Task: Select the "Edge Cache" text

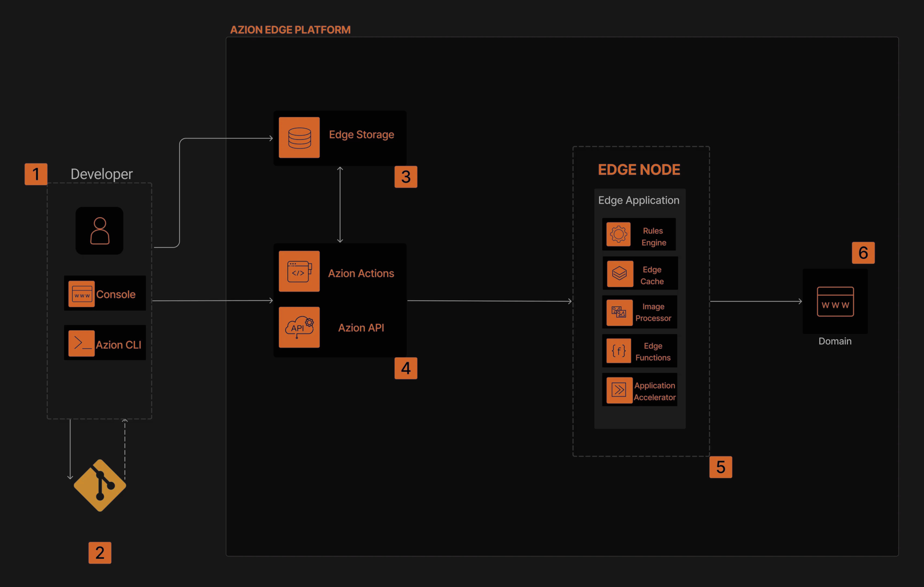Action: coord(652,276)
